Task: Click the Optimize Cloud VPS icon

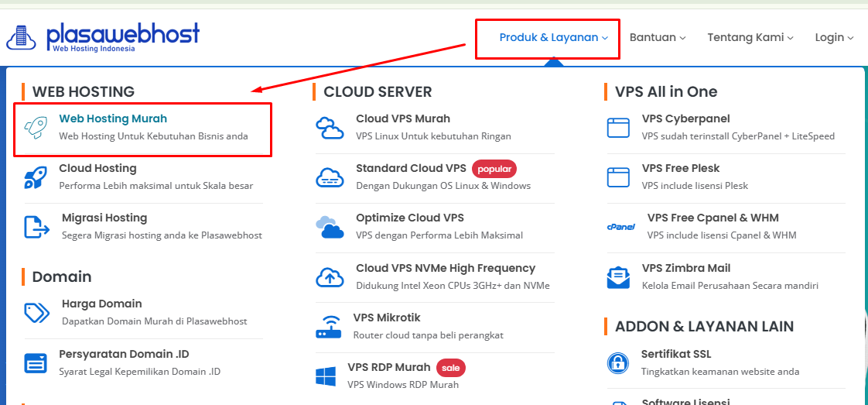Action: (330, 227)
